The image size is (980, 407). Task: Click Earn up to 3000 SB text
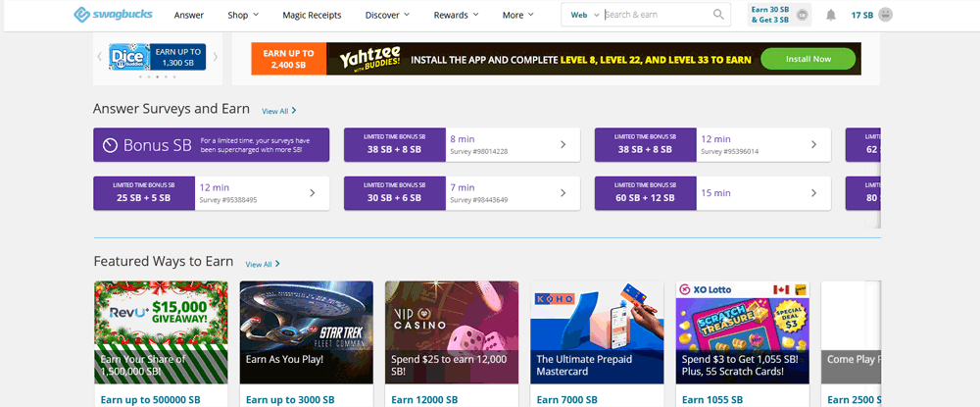(x=290, y=399)
